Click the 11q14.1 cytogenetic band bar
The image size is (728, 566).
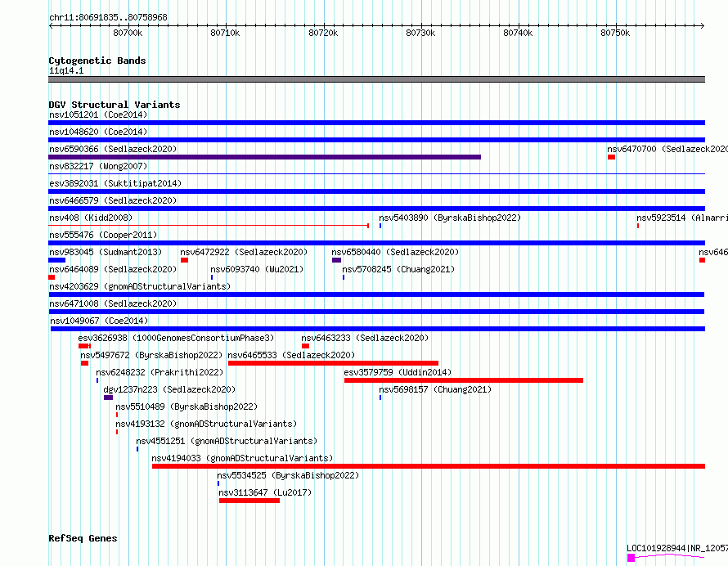(376, 79)
